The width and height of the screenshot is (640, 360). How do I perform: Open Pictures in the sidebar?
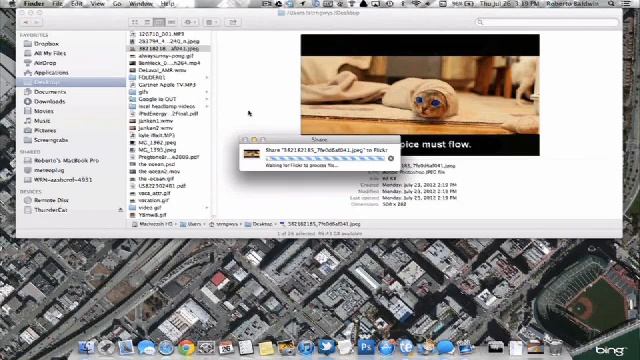click(45, 131)
